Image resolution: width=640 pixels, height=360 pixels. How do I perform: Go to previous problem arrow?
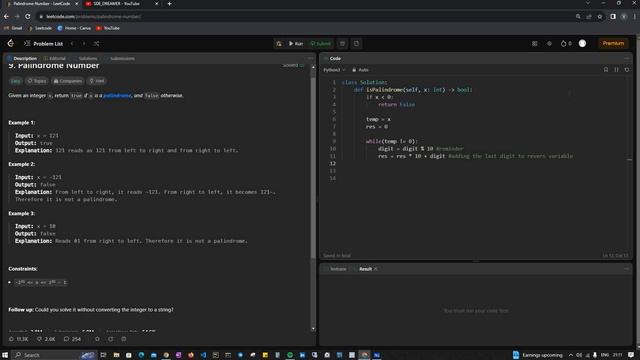coord(72,44)
